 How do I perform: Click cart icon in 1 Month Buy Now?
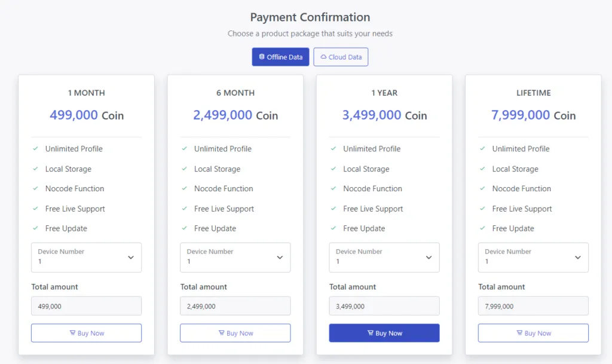click(x=72, y=334)
